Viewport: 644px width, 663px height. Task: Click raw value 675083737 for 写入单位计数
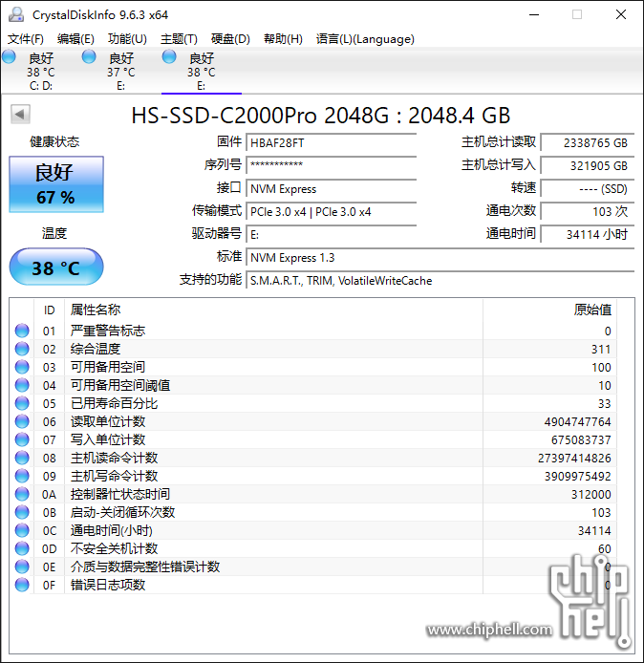pyautogui.click(x=581, y=439)
